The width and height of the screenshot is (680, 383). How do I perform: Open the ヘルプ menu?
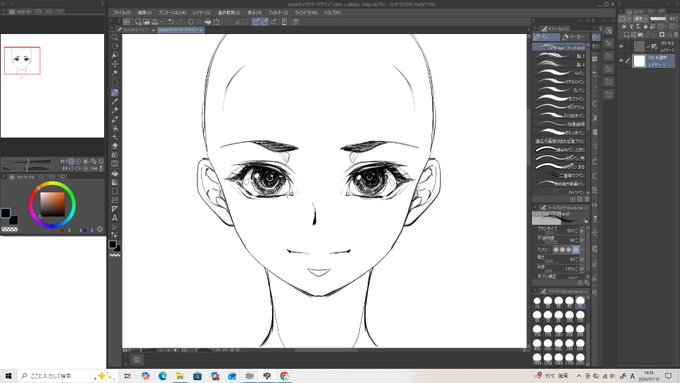tap(332, 13)
